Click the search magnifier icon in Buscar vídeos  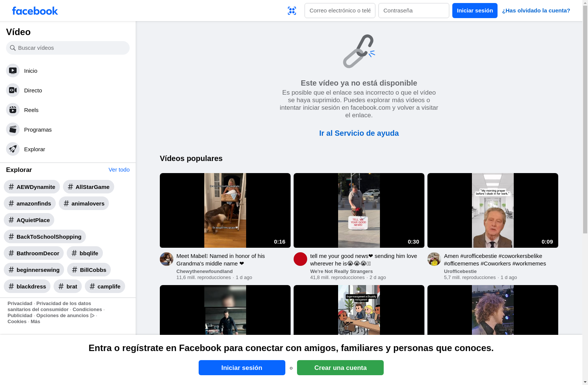click(13, 48)
